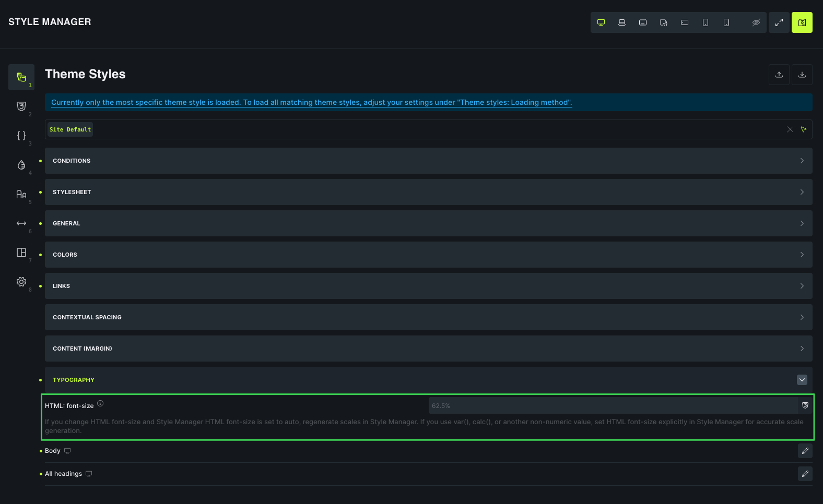823x504 pixels.
Task: Collapse the Typography section
Action: coord(802,380)
